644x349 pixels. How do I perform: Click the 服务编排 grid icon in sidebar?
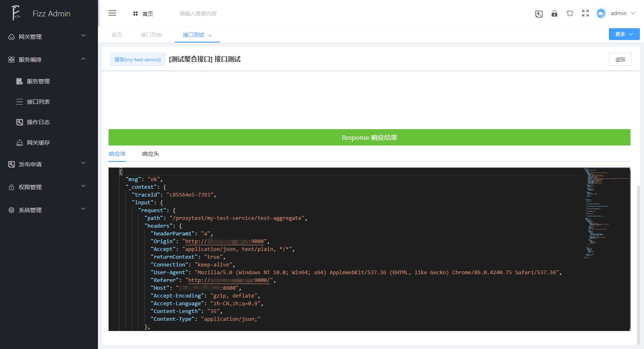[11, 60]
